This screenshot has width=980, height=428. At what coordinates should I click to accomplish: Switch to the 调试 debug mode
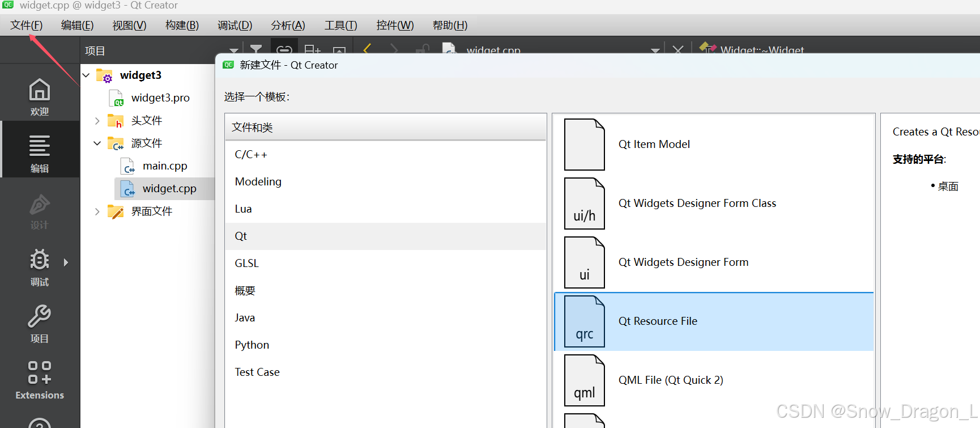pos(40,267)
